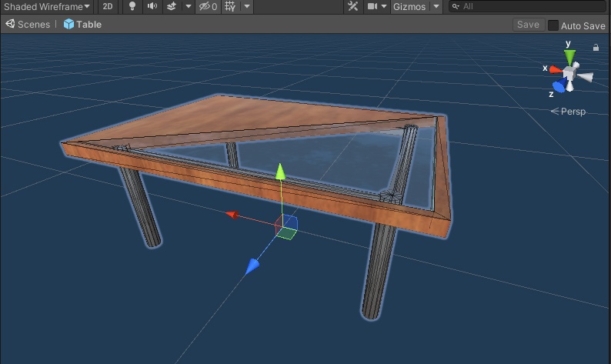Click the gray right-side cone on orientation gizmo
This screenshot has height=364, width=611.
tap(586, 77)
